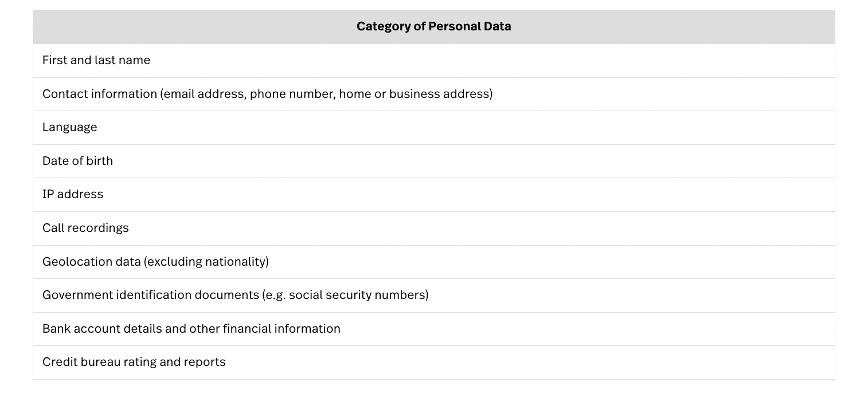Click 'social security numbers' text

(357, 295)
